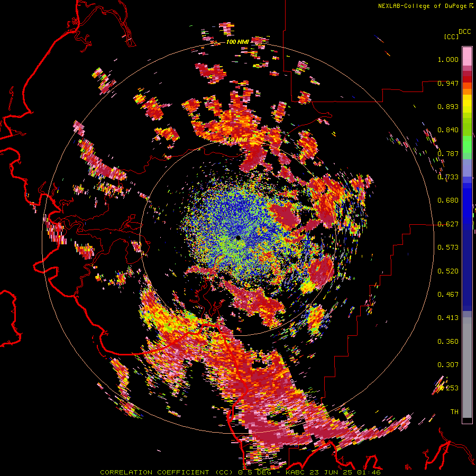476x476 pixels.
Task: Click the CORRELATION COEFFICIENT (CC) caption text
Action: [x=167, y=472]
